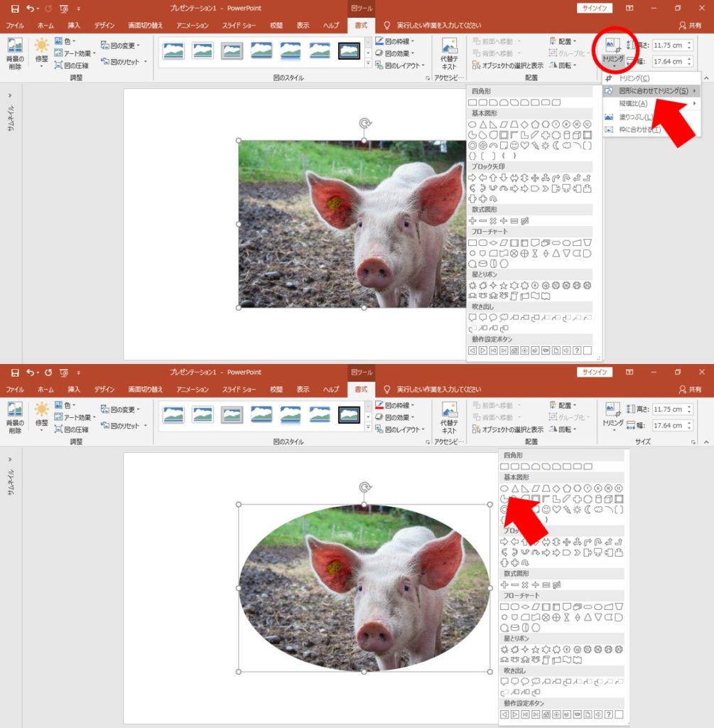Click 共有 share button in lower window

(x=690, y=390)
